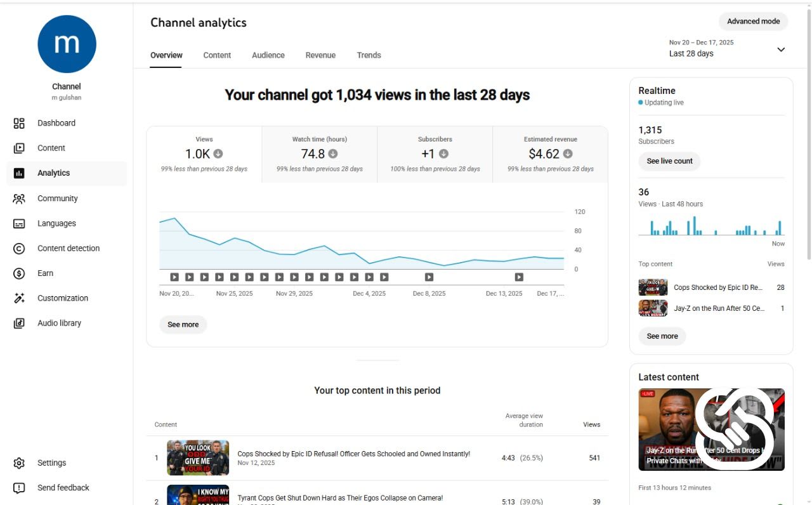Click the down-arrow icon beside 74.8 watch time

(333, 154)
